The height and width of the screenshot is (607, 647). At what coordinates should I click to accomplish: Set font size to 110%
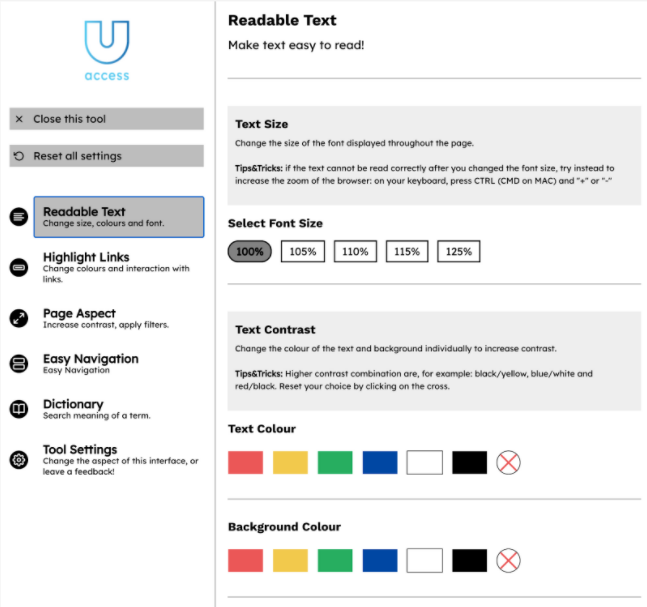pyautogui.click(x=354, y=252)
